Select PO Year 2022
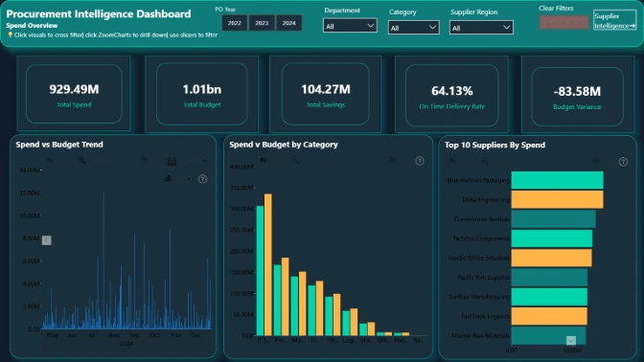Viewport: 644px width, 362px height. tap(235, 23)
